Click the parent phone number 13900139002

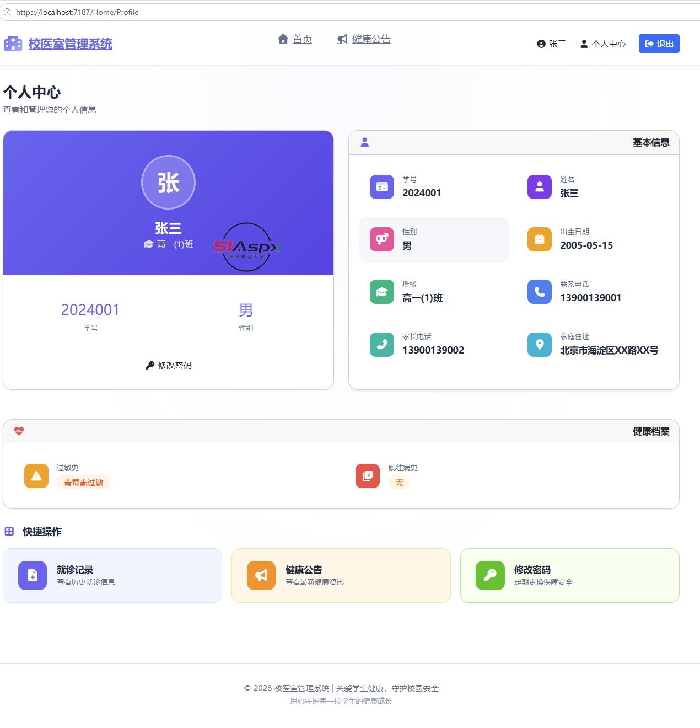pos(433,350)
